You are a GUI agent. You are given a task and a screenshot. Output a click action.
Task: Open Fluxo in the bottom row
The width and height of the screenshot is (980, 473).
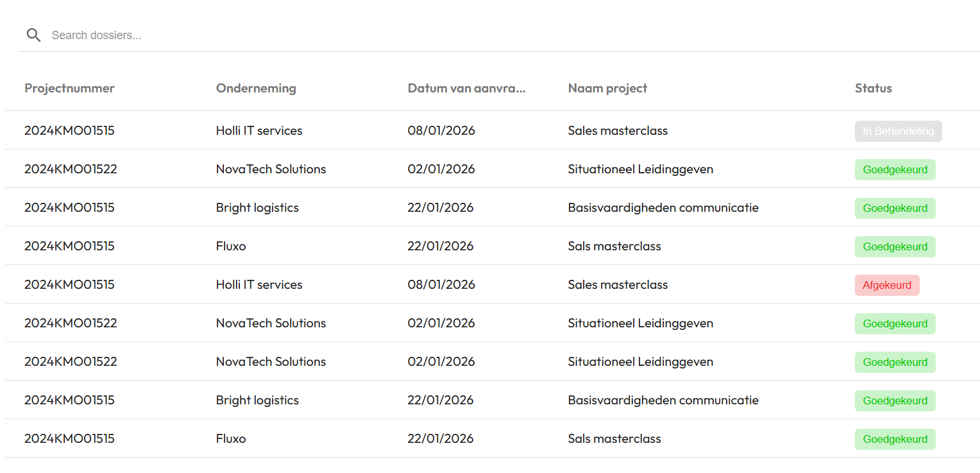231,439
